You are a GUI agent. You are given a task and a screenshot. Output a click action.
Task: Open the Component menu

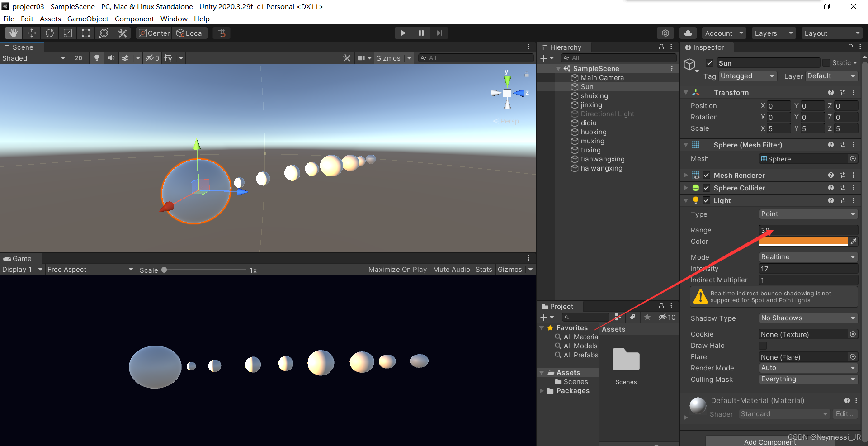click(134, 19)
